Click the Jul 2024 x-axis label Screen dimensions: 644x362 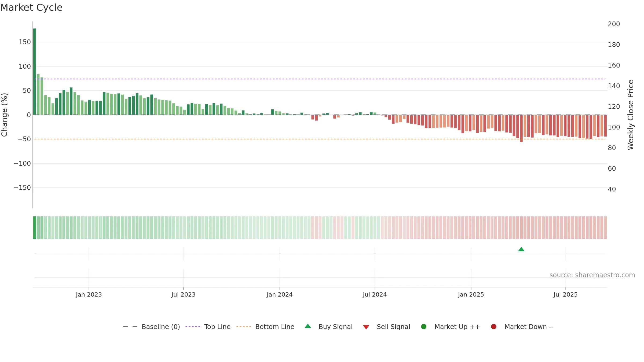click(x=375, y=295)
